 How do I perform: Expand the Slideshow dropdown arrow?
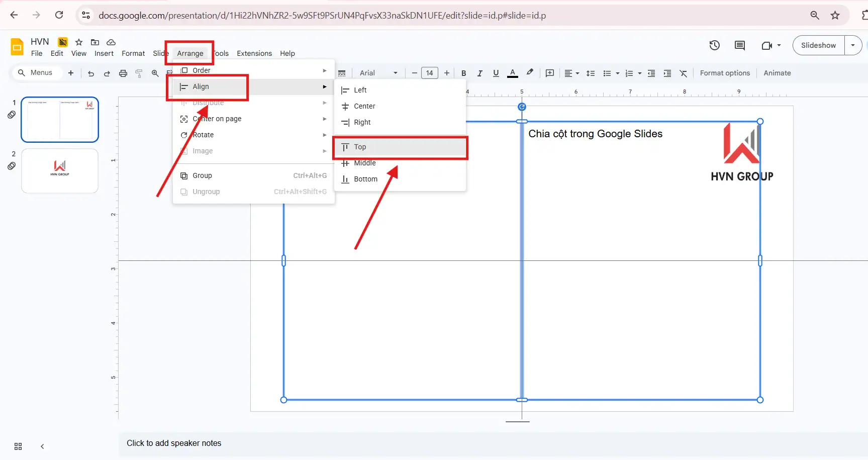coord(853,45)
